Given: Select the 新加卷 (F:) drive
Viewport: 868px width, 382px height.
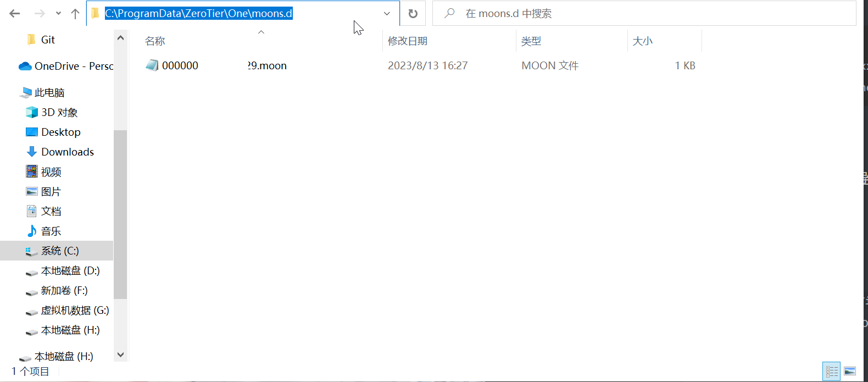Looking at the screenshot, I should click(57, 290).
